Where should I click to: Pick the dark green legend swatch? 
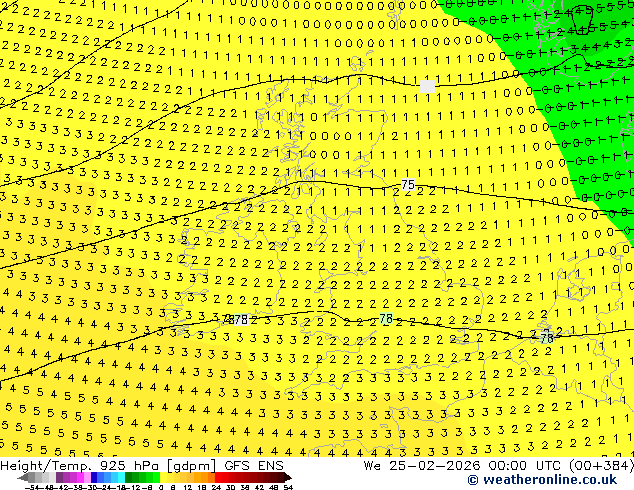[x=128, y=477]
